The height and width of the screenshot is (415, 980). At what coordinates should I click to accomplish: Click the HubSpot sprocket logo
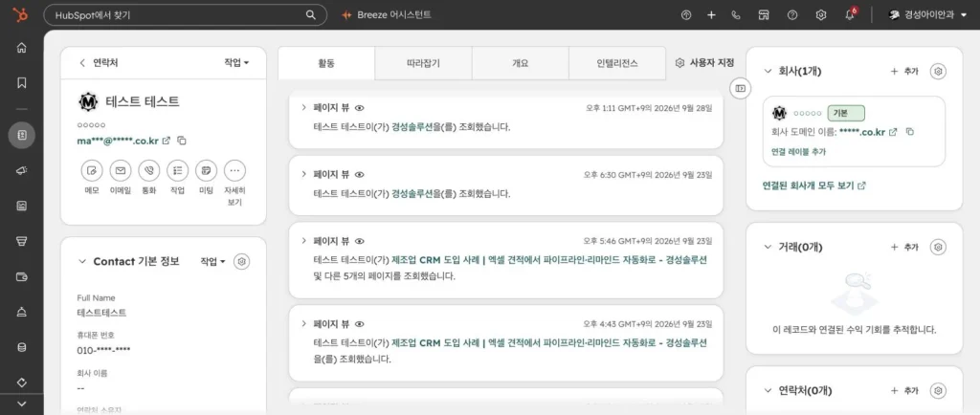(21, 15)
